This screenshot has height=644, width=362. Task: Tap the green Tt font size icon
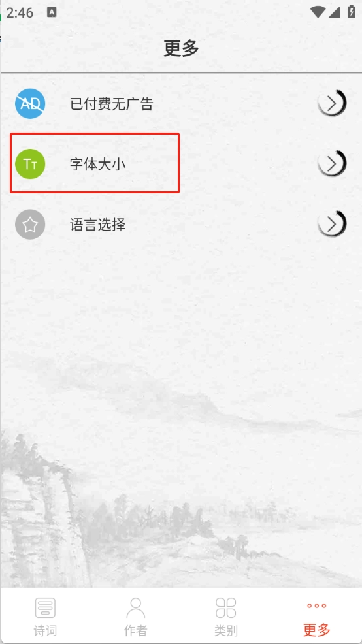click(30, 164)
